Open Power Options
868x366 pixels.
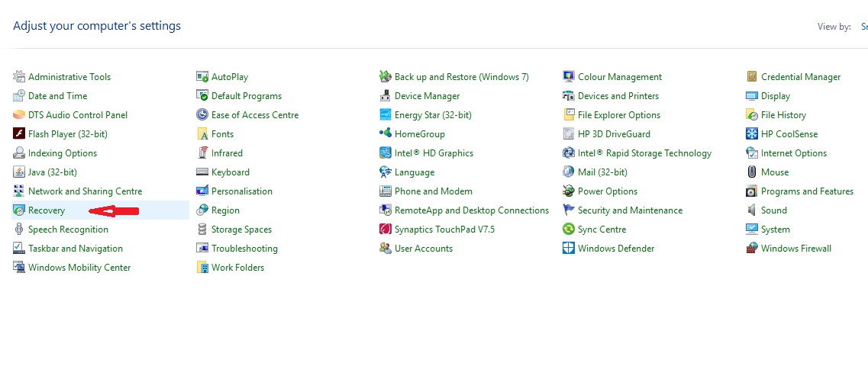point(608,191)
